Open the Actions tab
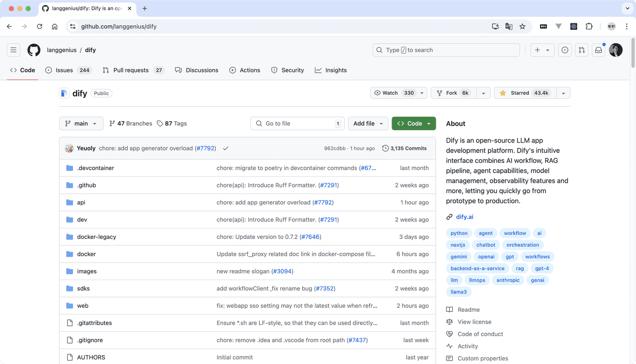Viewport: 636px width, 364px height. (245, 70)
